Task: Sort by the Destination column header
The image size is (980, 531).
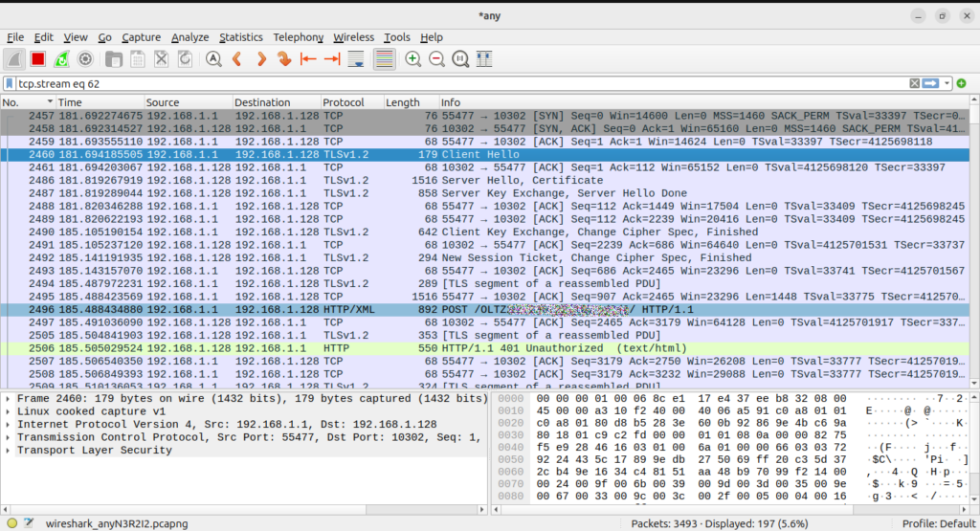Action: pyautogui.click(x=276, y=102)
